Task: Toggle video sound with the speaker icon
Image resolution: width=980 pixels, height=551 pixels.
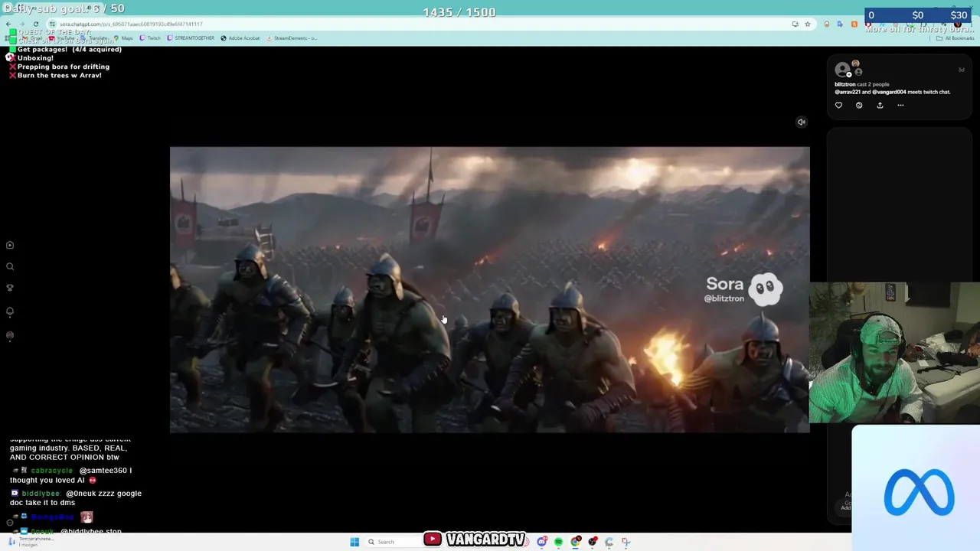Action: (801, 122)
